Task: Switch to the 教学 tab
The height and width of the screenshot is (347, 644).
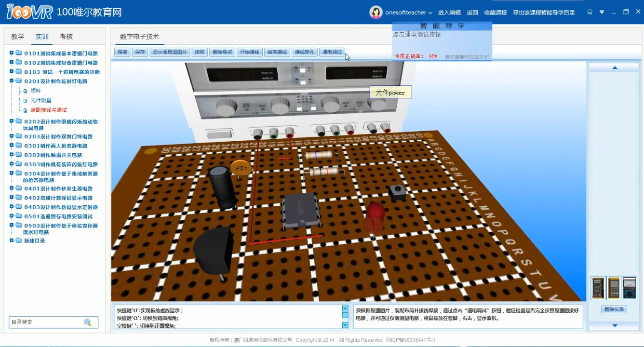Action: coord(18,37)
